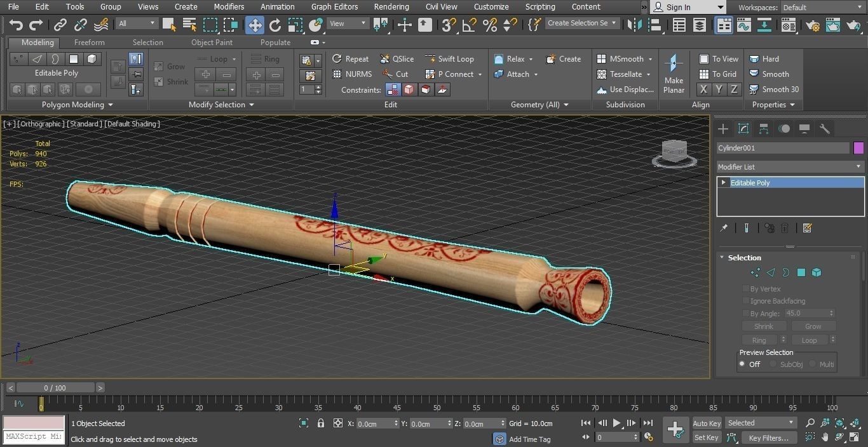Select the Select and Link tool
This screenshot has height=447, width=868.
[60, 25]
